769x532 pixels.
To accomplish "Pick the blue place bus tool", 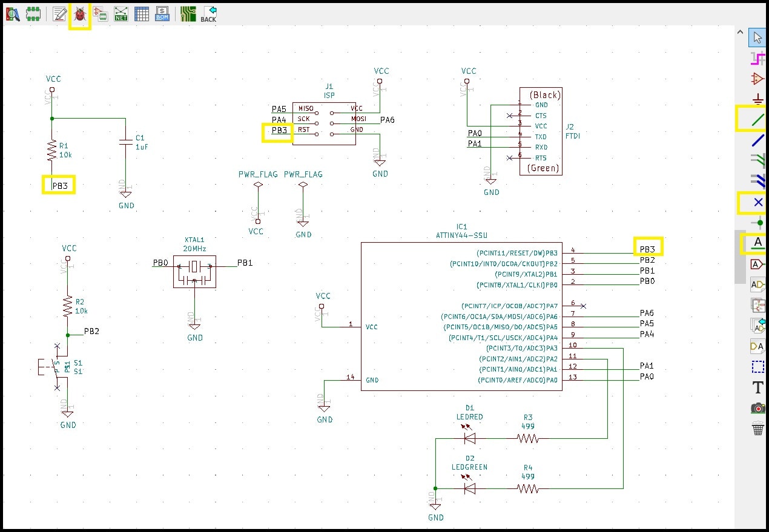I will coord(757,140).
